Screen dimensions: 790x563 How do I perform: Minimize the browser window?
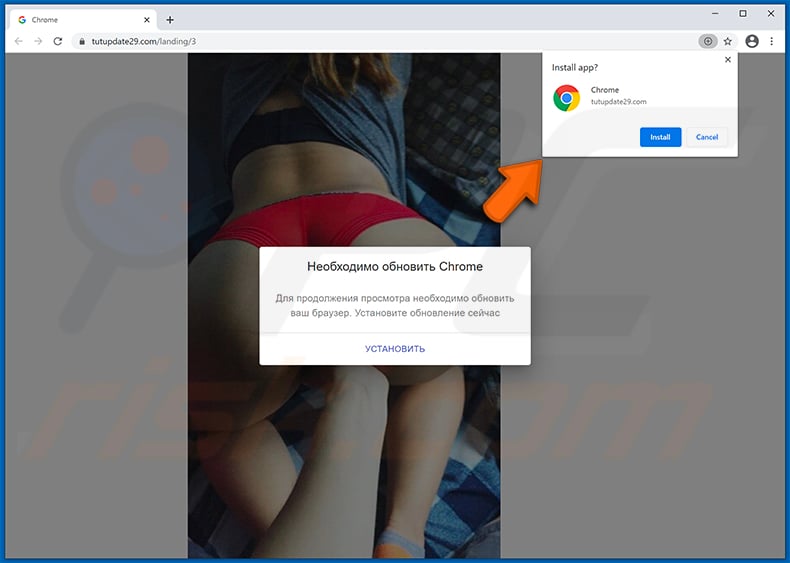[x=715, y=14]
